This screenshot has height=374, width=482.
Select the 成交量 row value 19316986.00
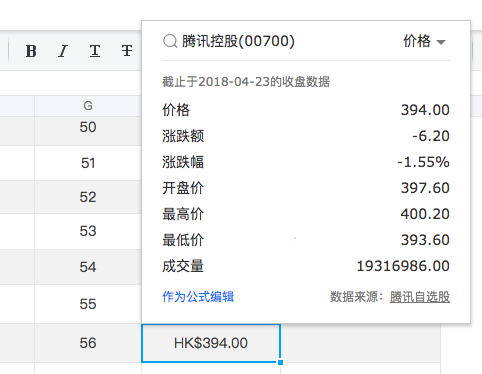(403, 266)
